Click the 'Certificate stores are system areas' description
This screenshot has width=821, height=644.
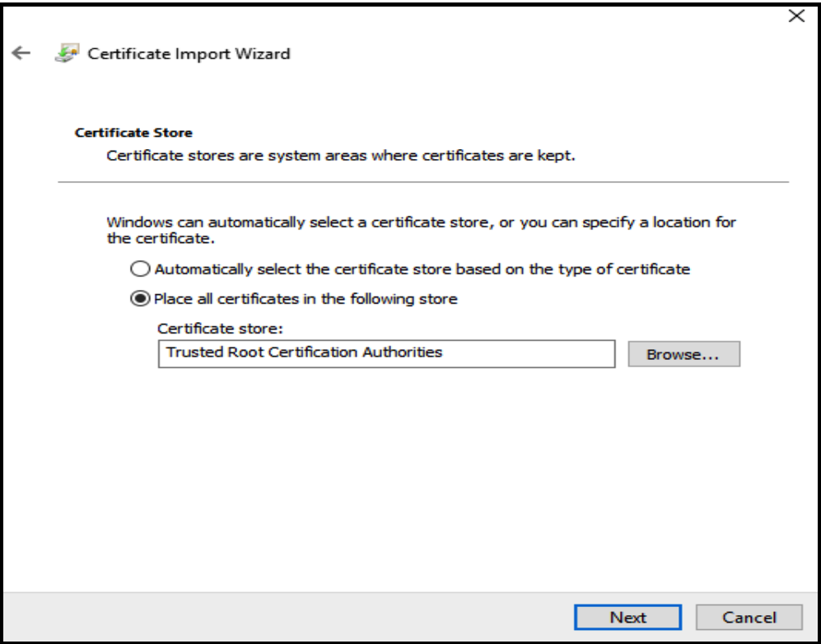[340, 156]
